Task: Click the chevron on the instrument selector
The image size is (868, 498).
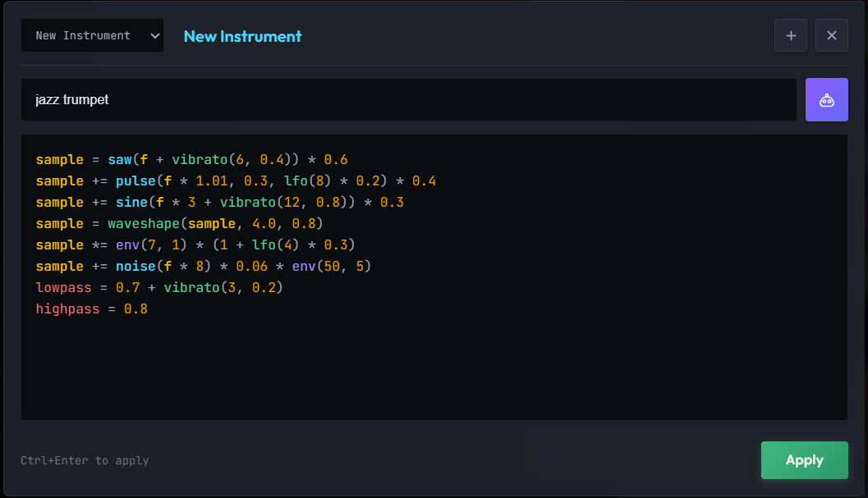Action: [154, 35]
